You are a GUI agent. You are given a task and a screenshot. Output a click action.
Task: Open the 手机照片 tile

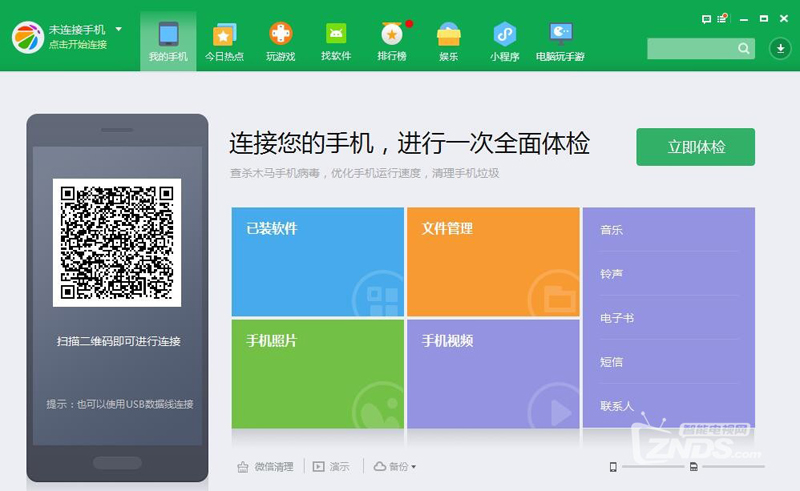click(318, 374)
